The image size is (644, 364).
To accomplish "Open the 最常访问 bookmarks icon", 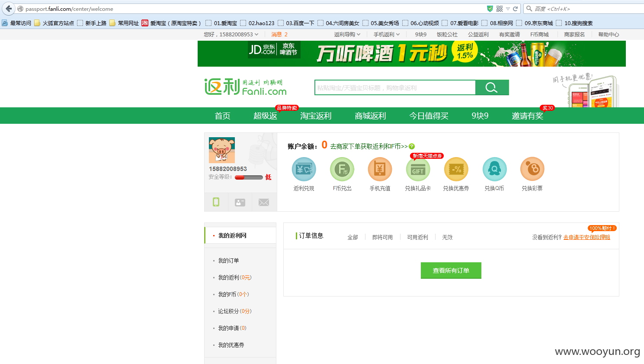I will point(16,23).
